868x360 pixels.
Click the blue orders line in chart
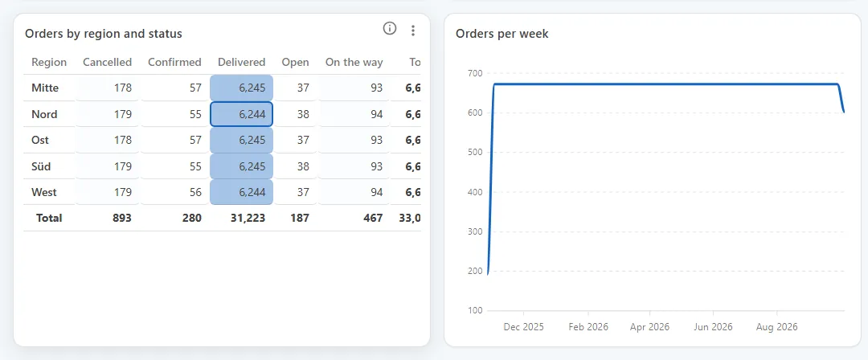point(665,84)
